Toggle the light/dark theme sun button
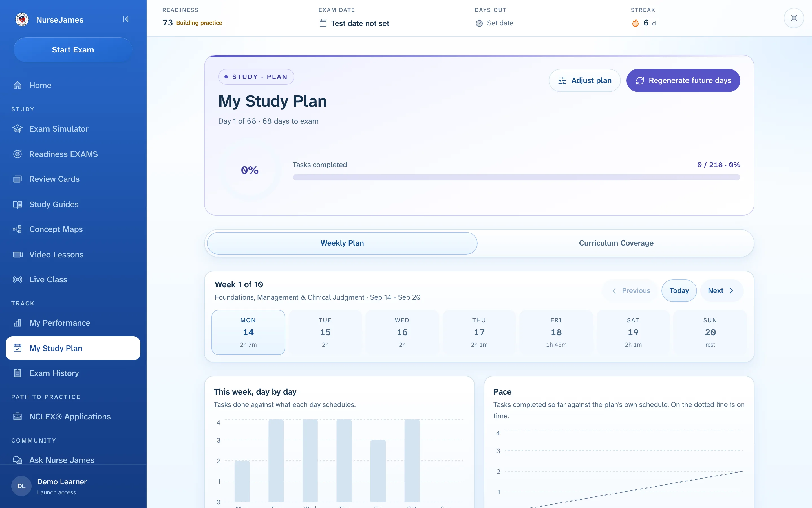The width and height of the screenshot is (812, 508). tap(794, 18)
